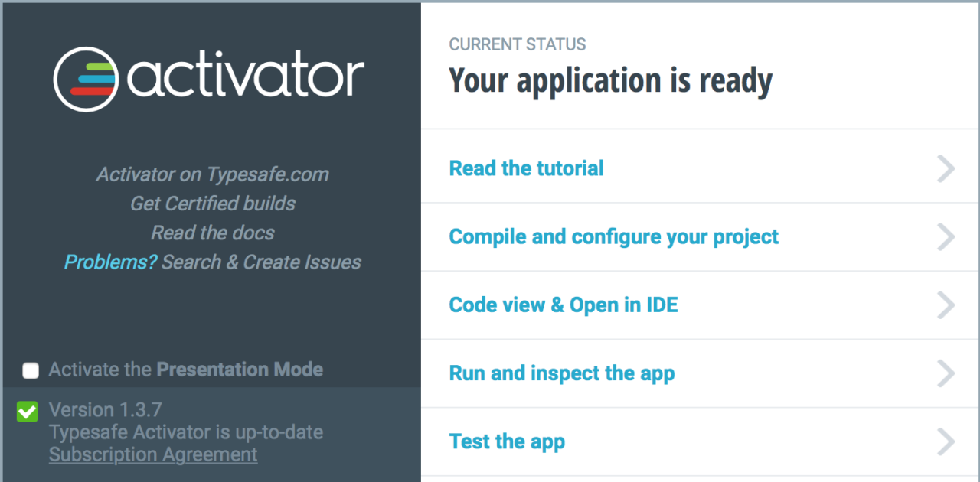Open Activator on Typesafe.com link
980x482 pixels.
212,174
